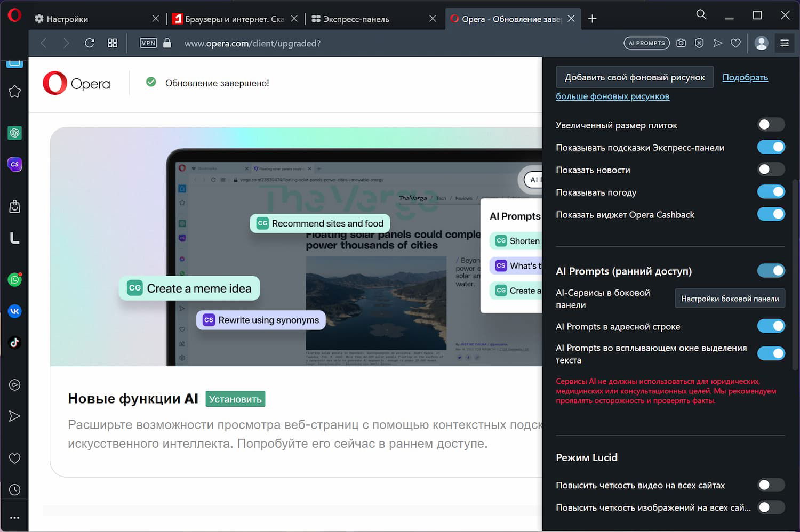
Task: Click the AI PROMPTS button in address bar
Action: pyautogui.click(x=647, y=43)
